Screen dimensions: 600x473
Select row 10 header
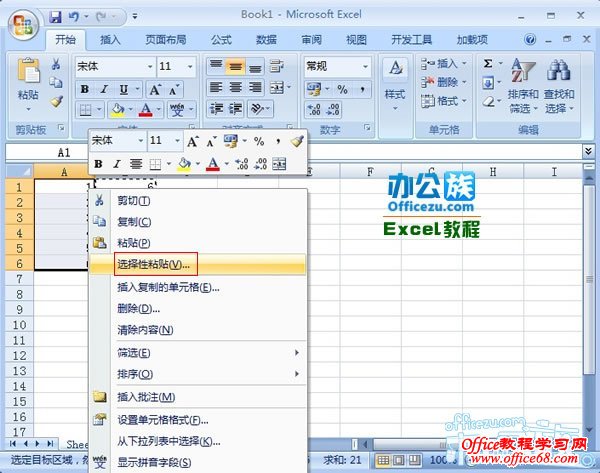(x=20, y=325)
